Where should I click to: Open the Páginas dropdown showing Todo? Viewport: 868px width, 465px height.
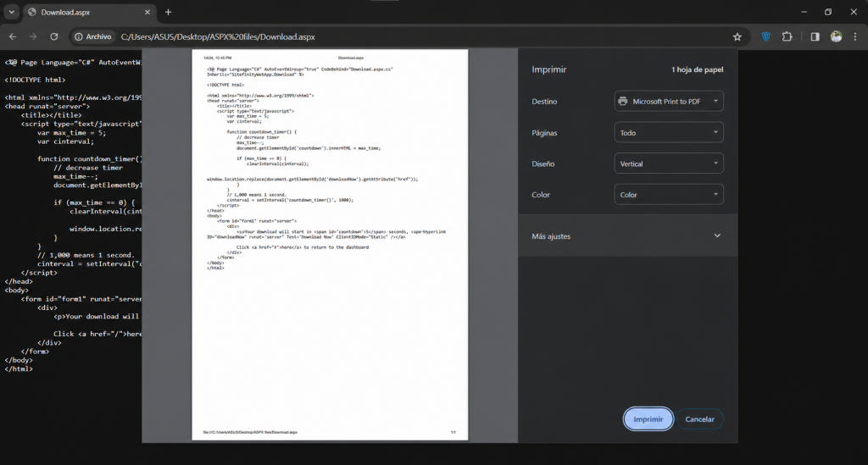coord(668,133)
